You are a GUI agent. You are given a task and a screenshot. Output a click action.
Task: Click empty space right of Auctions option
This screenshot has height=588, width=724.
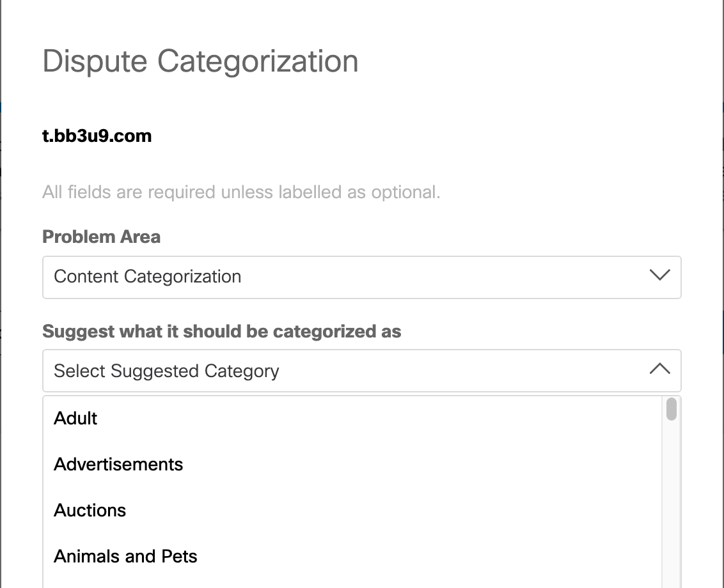(x=384, y=510)
